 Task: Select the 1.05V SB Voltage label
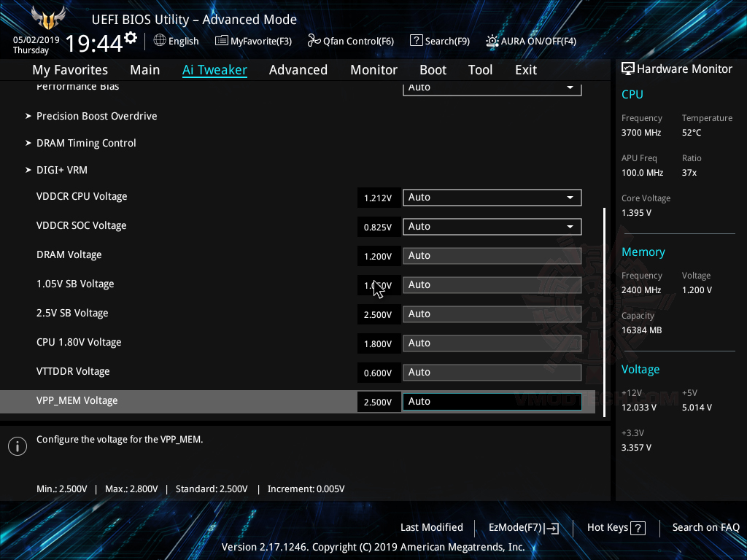(x=75, y=284)
